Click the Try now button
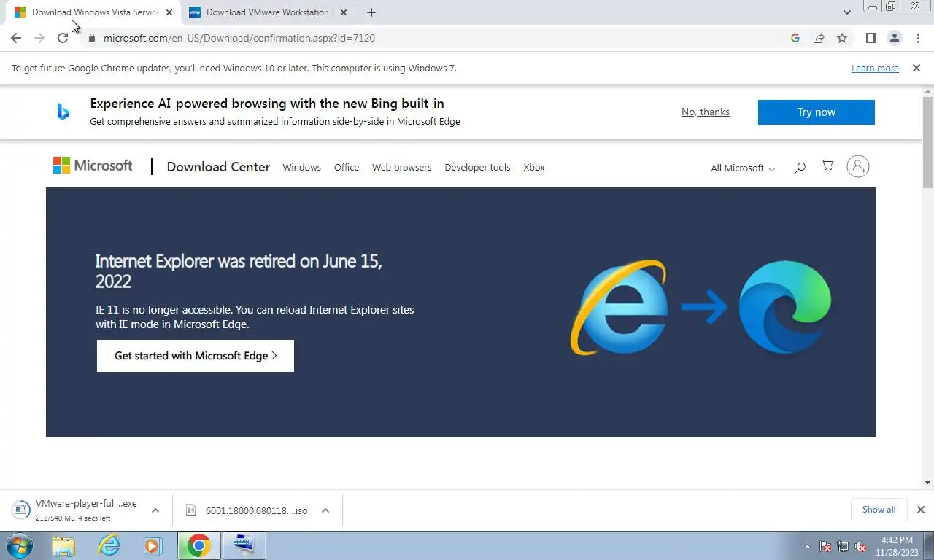 coord(816,112)
